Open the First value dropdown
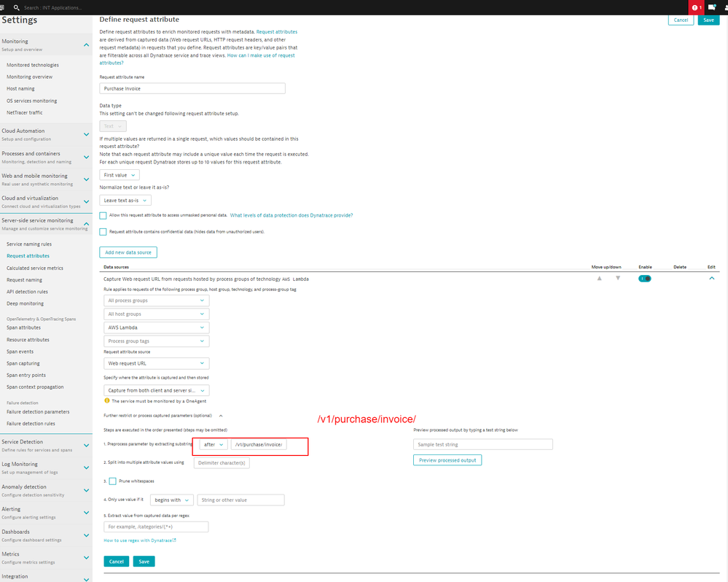This screenshot has height=582, width=728. [119, 175]
